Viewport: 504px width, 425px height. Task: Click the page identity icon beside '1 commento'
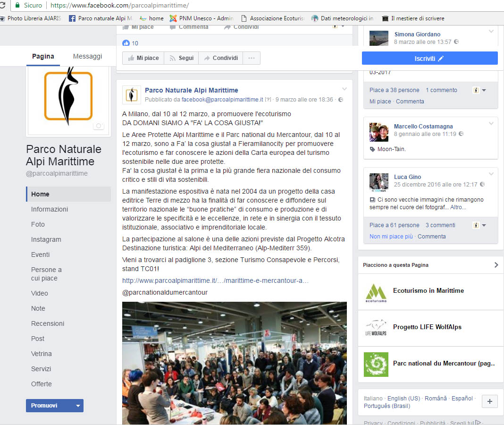476,90
